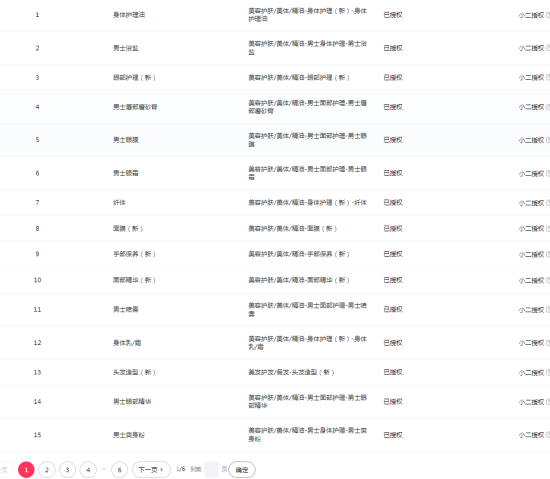Click 已授权 status in row 8
Image resolution: width=550 pixels, height=479 pixels.
tap(393, 229)
